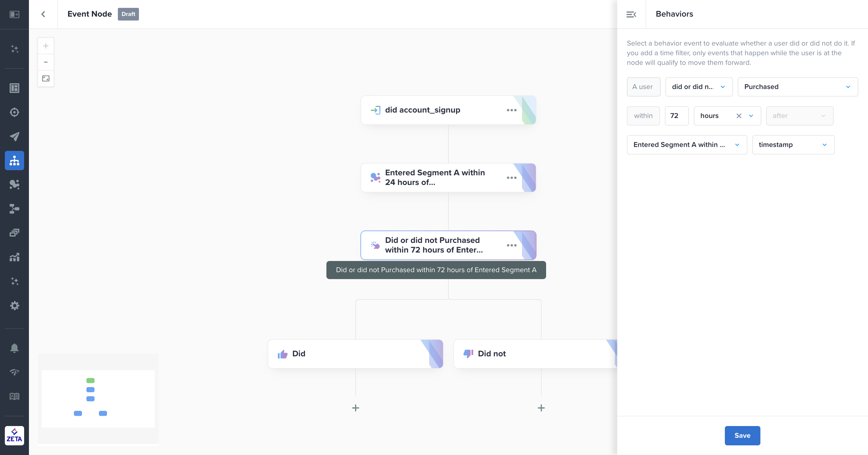Toggle the sidebar expand icon at top left
This screenshot has height=455, width=868.
14,14
